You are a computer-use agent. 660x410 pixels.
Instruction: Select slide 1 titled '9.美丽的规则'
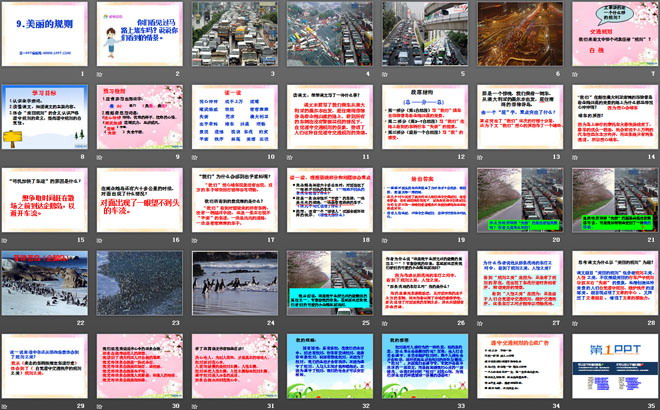[45, 34]
